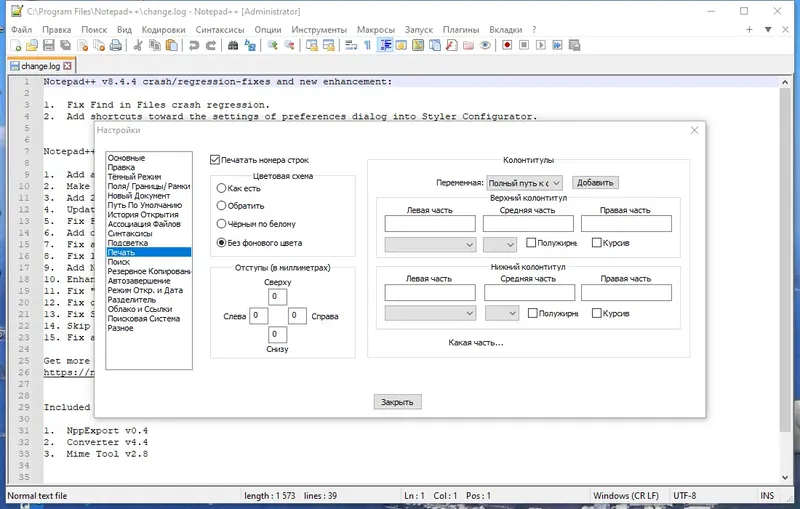
Task: Start macro recording with red record icon
Action: (x=507, y=45)
